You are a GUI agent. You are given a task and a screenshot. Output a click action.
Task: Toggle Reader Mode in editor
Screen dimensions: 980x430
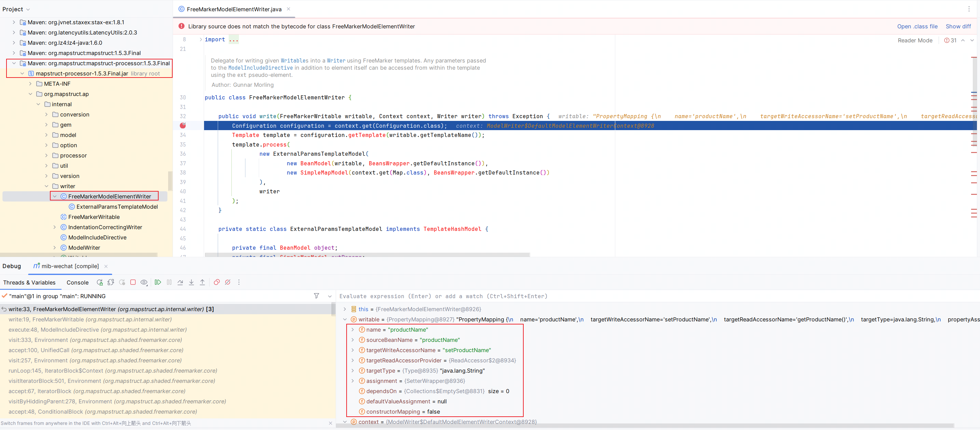(915, 40)
